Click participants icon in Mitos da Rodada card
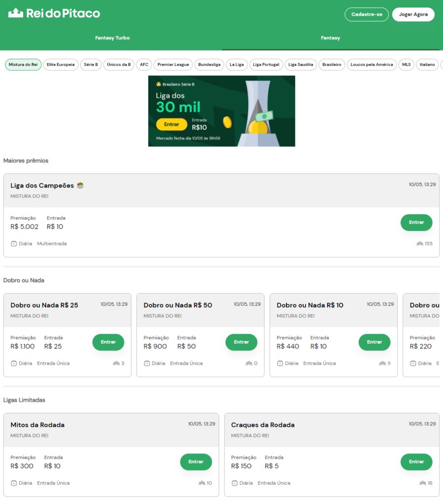Screen dimensions: 443x504 pos(202,483)
